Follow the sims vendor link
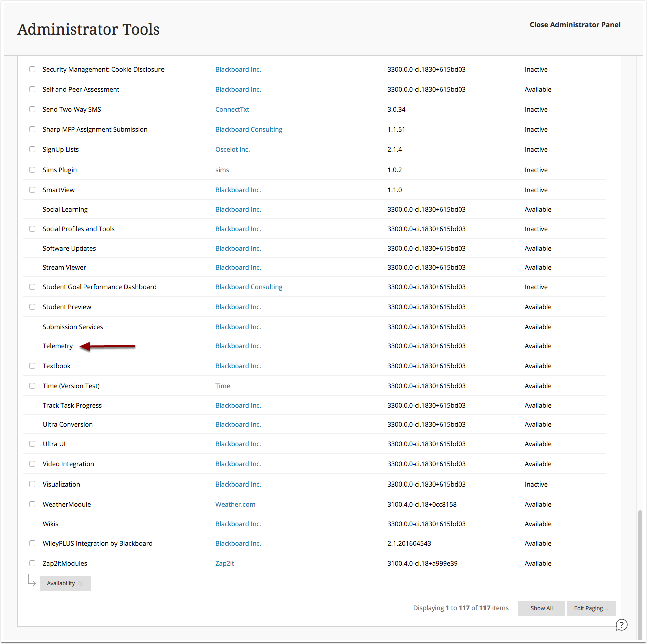 (222, 170)
